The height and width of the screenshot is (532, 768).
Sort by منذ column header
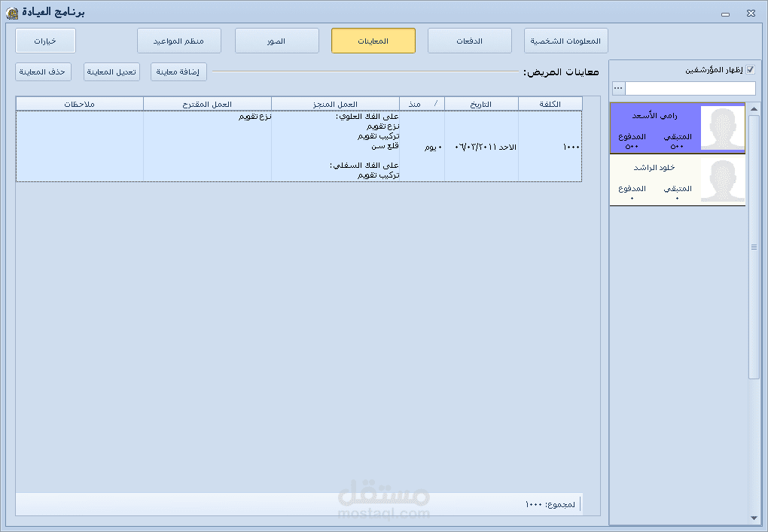[422, 104]
